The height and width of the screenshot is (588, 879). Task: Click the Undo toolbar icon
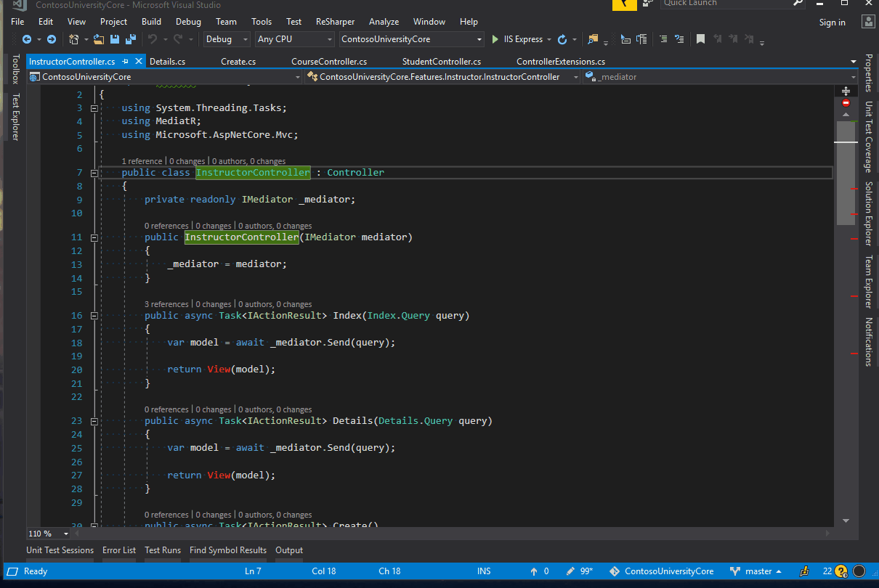153,39
